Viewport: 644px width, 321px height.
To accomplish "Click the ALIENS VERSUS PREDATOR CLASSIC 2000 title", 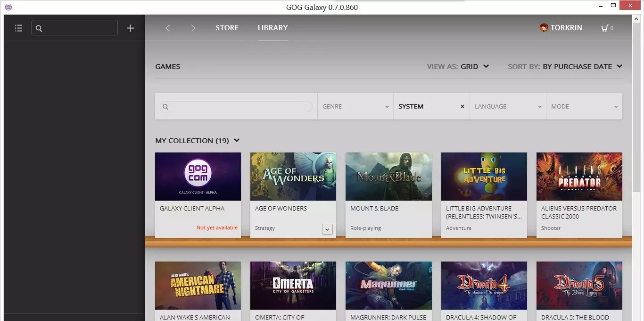I will point(579,212).
